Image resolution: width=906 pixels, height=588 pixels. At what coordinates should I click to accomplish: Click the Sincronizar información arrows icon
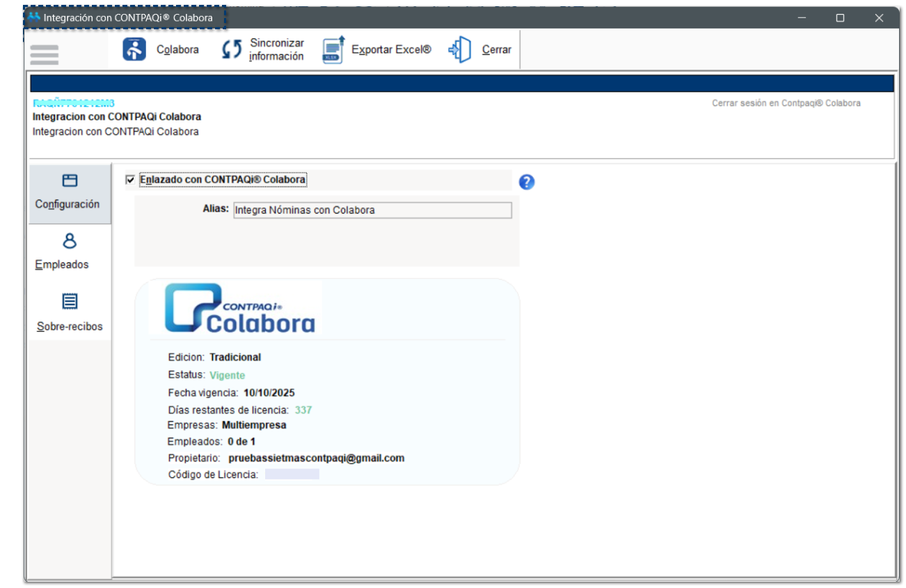click(x=232, y=50)
